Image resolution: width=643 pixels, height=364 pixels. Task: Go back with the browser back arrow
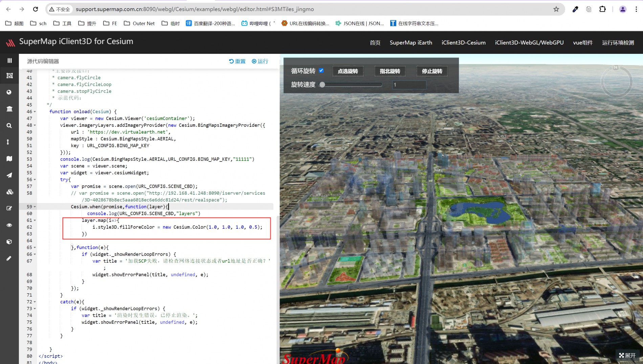pos(8,9)
